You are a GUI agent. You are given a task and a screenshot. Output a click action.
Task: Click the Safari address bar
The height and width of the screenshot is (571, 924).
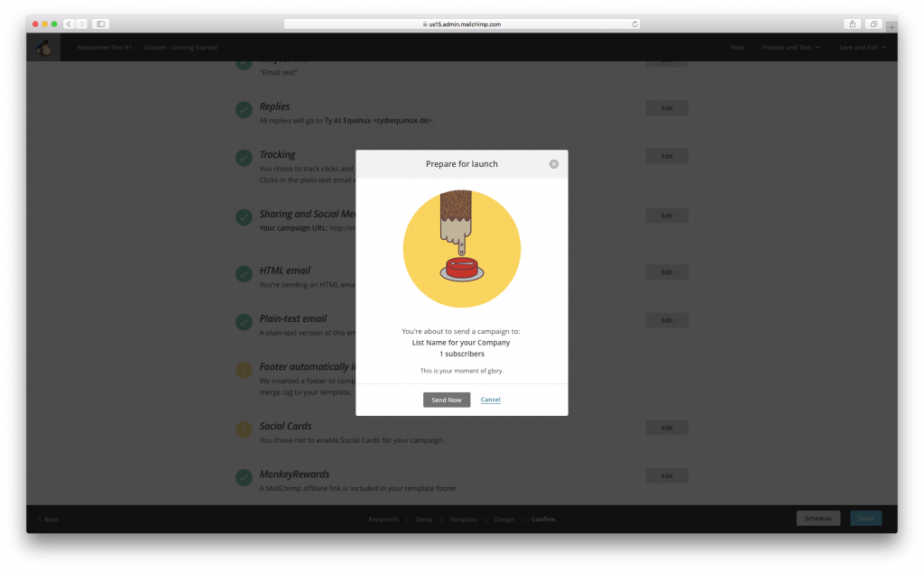[461, 24]
